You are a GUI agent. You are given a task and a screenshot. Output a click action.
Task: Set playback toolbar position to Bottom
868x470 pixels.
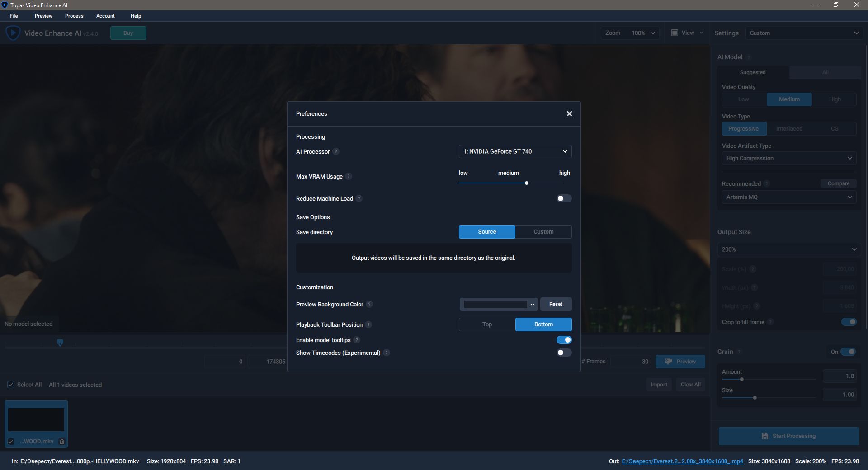pos(543,324)
